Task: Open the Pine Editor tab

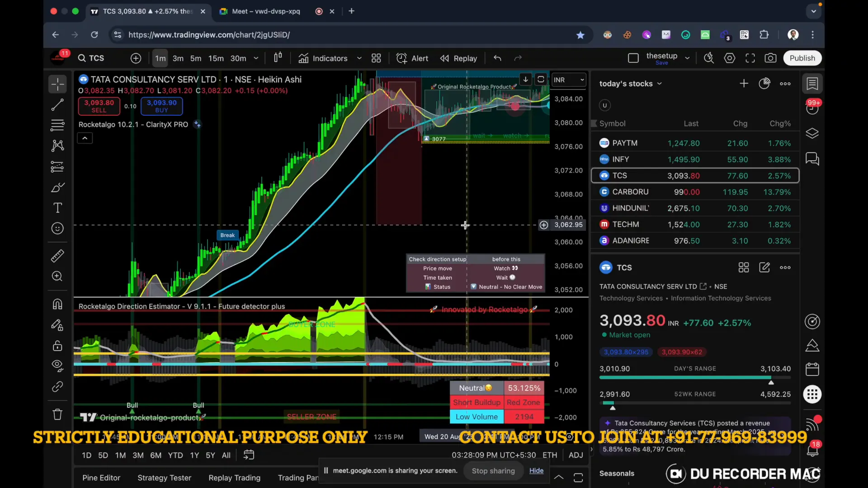Action: coord(101,478)
